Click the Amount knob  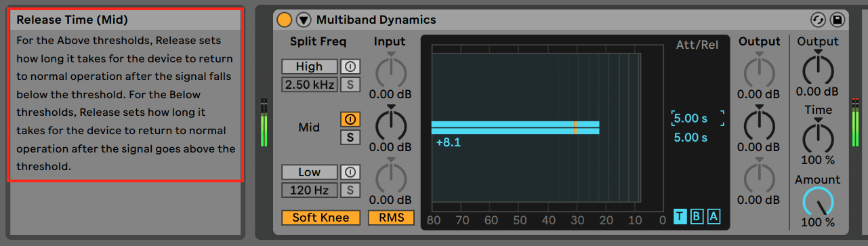coord(818,202)
